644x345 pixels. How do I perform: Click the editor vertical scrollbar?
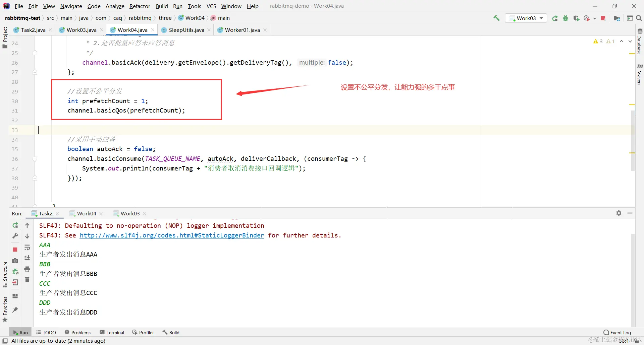click(x=633, y=141)
